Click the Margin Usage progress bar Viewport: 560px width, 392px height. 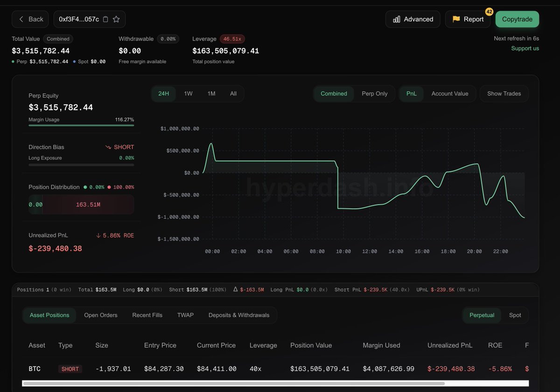(x=81, y=125)
